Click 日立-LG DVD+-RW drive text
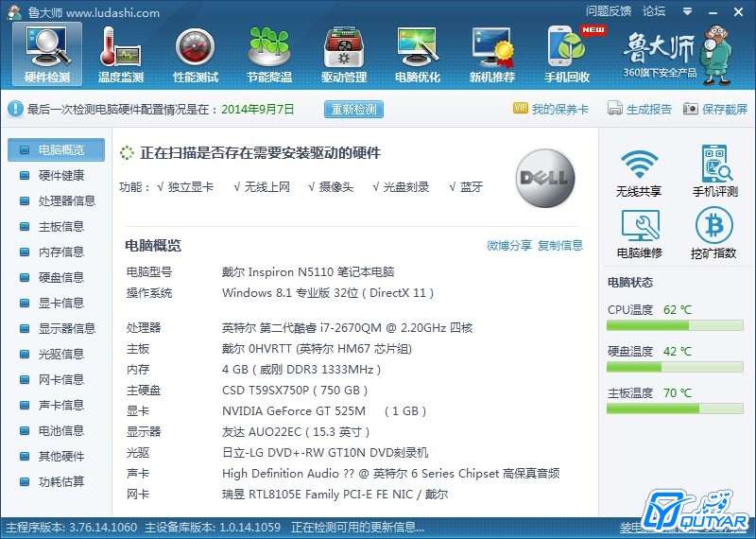 coord(325,453)
